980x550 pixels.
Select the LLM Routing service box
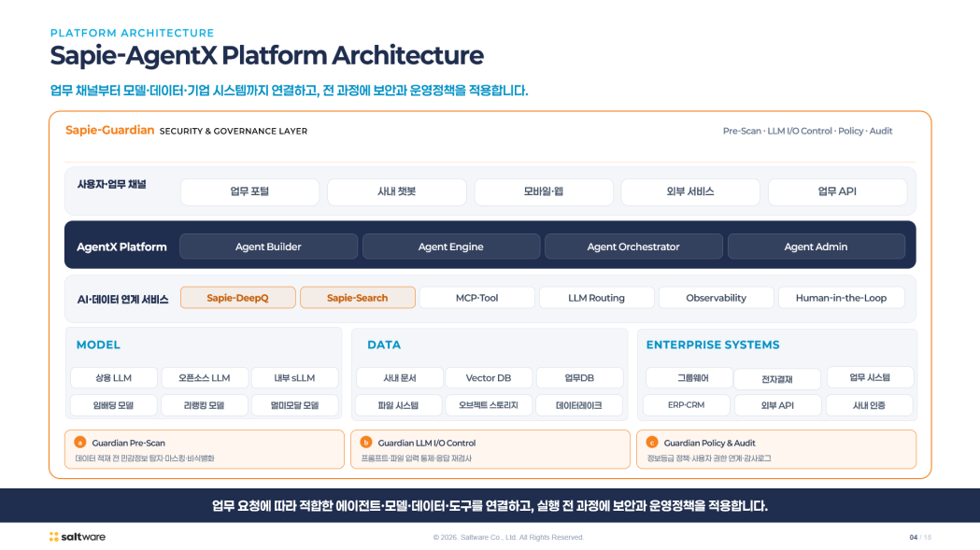click(596, 298)
